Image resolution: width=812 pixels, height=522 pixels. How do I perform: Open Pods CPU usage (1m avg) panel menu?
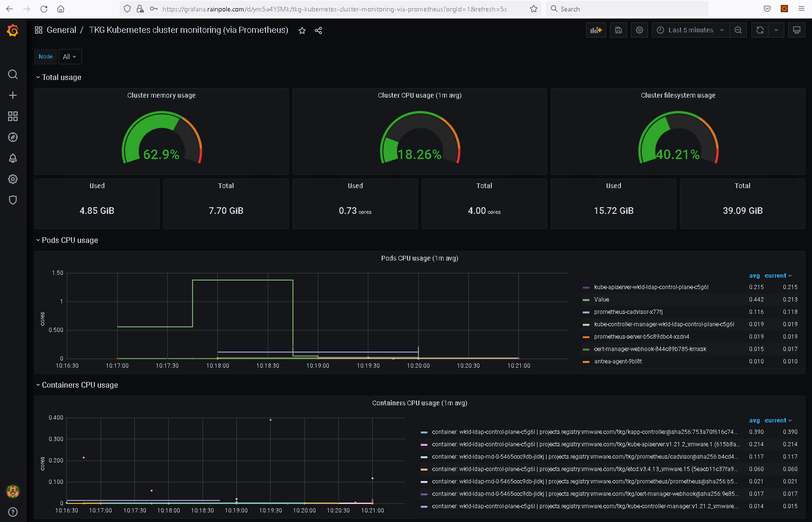420,258
